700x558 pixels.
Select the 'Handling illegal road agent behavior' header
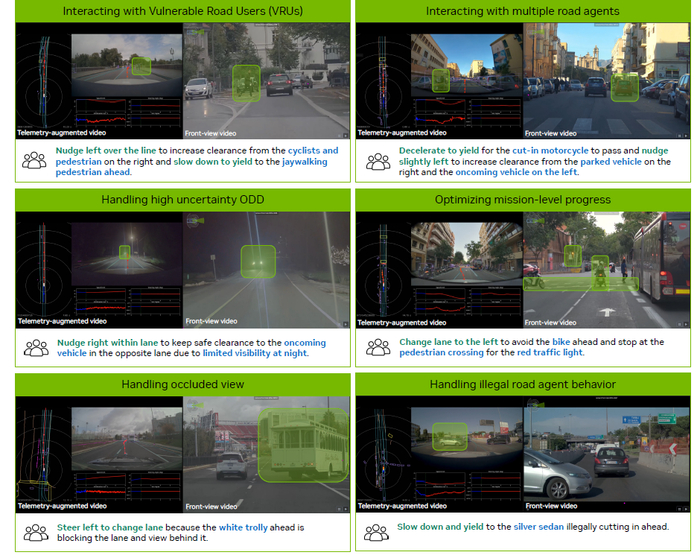(522, 384)
